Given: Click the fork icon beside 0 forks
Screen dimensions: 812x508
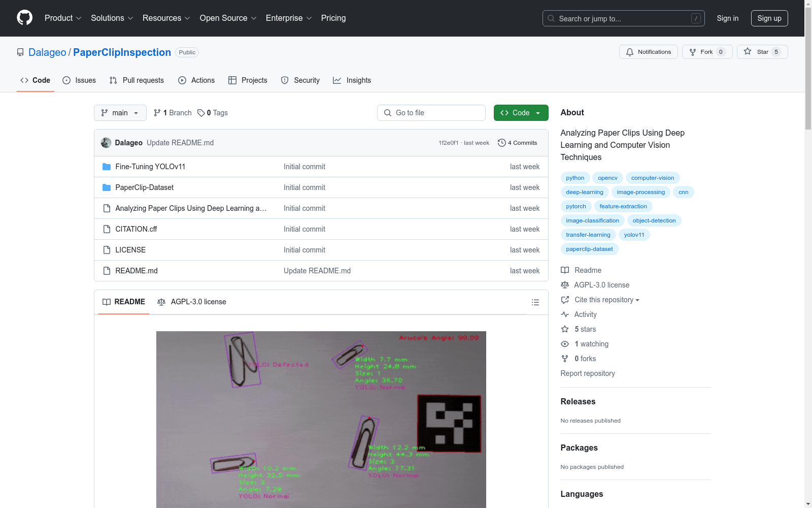Looking at the screenshot, I should [x=565, y=359].
